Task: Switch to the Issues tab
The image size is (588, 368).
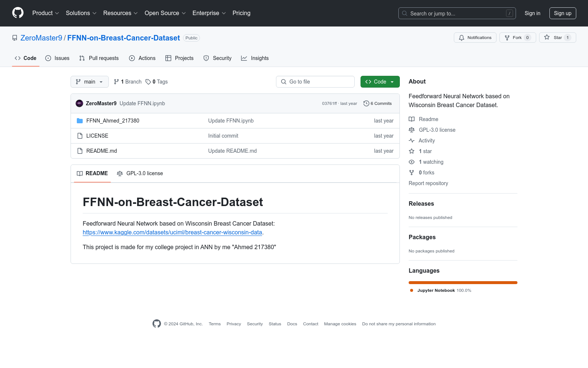Action: coord(57,58)
